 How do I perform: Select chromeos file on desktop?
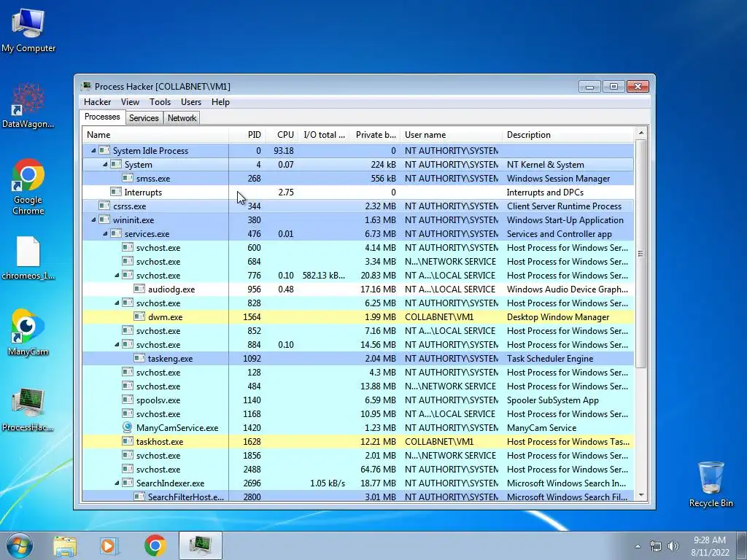click(x=28, y=258)
